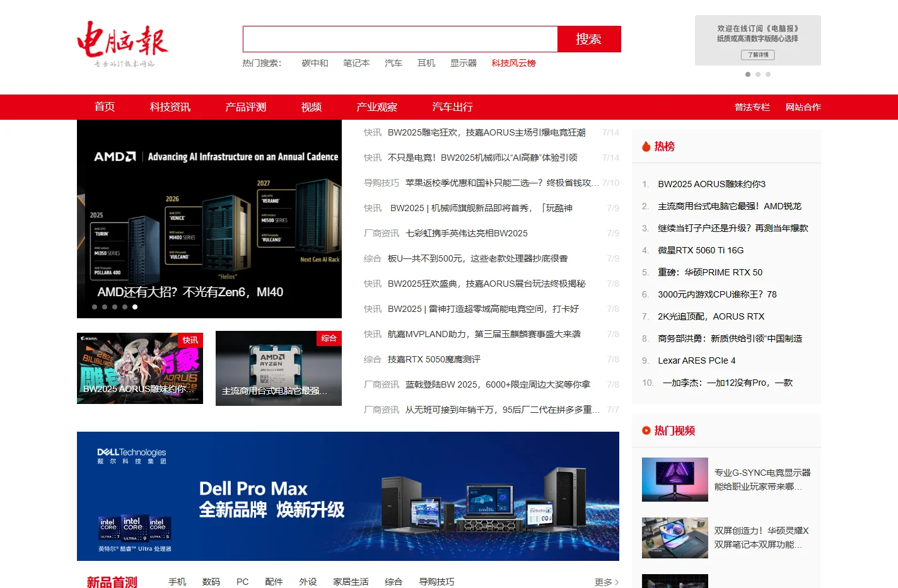Open the 汽车出行 nav item

453,107
